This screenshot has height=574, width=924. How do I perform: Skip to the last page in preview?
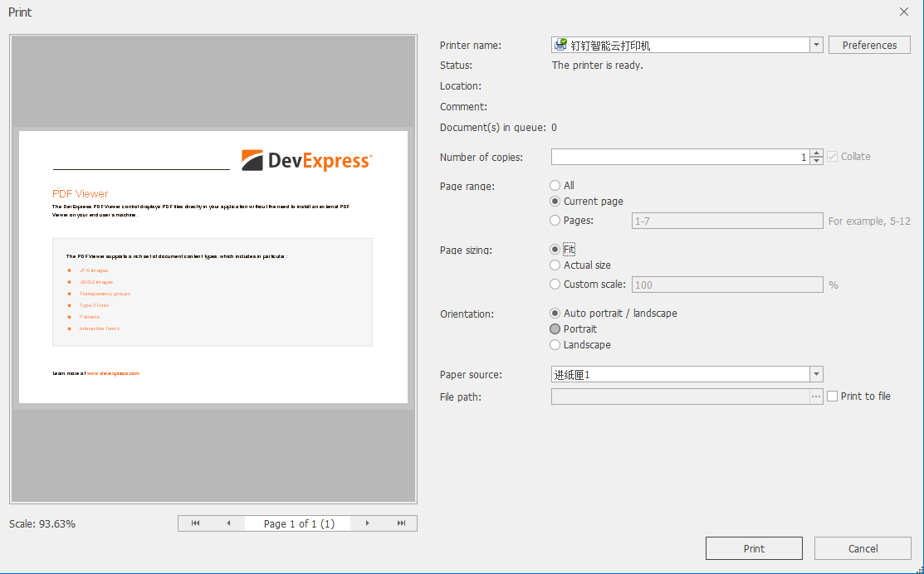(400, 523)
